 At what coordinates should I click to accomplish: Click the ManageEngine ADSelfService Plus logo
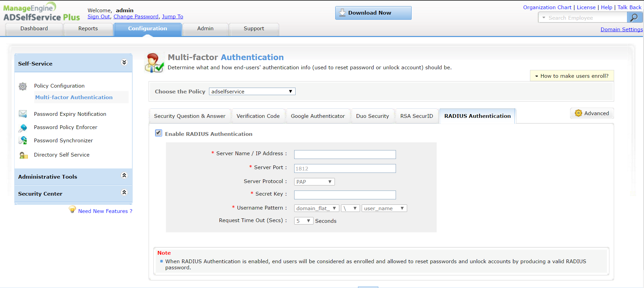[41, 12]
